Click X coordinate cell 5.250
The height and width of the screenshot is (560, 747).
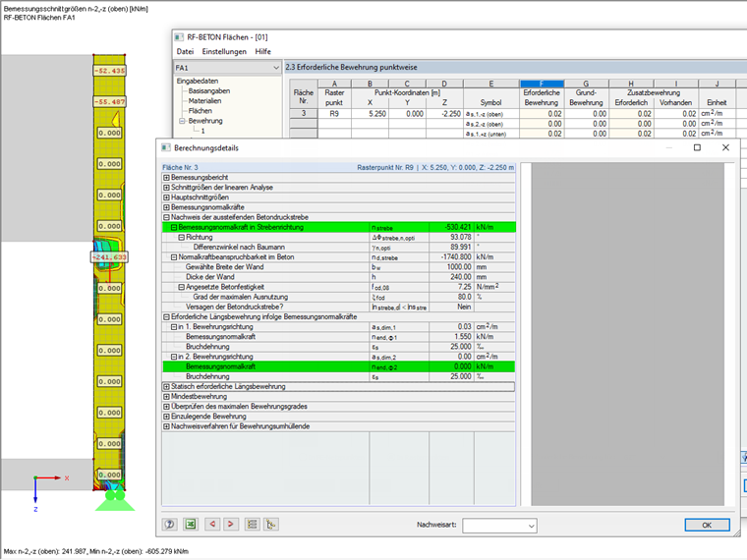(370, 114)
